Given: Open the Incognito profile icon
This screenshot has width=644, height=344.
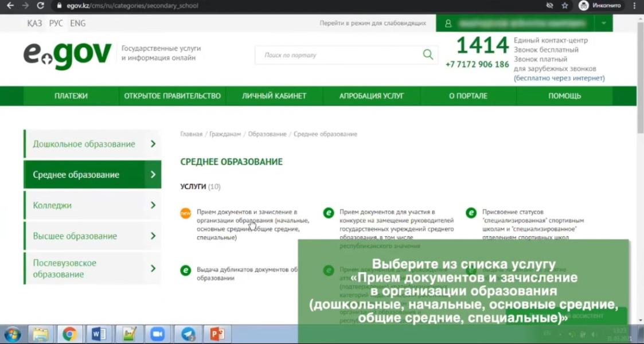Looking at the screenshot, I should click(584, 5).
